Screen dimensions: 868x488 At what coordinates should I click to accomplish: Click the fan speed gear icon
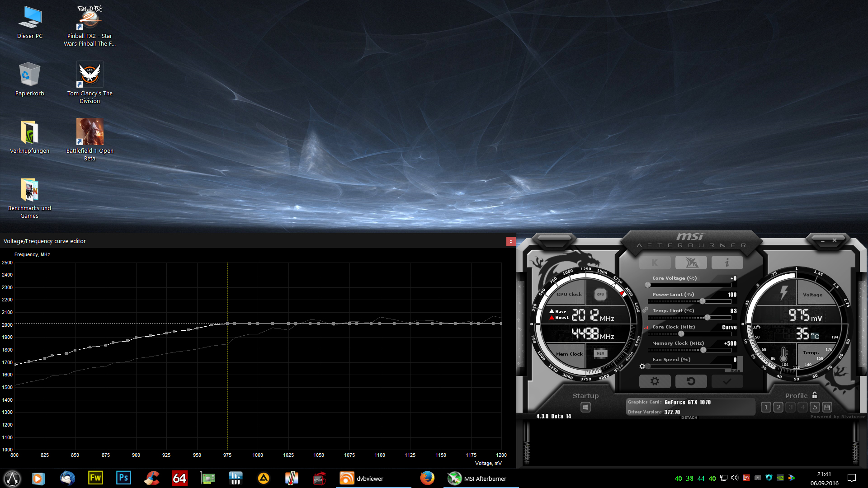642,366
